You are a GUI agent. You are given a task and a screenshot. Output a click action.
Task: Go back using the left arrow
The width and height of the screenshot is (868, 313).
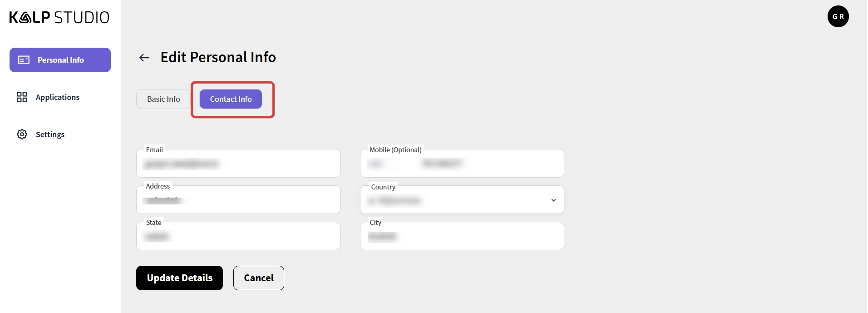pos(144,58)
